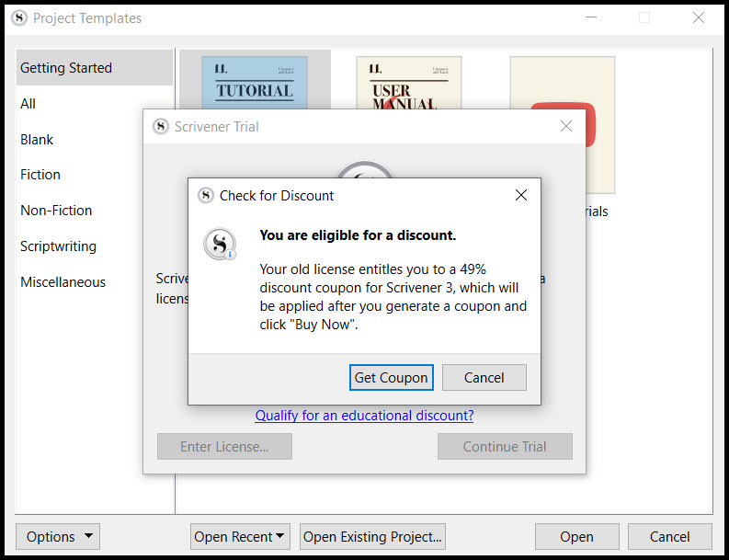The width and height of the screenshot is (729, 560).
Task: Click the 'You are eligible for a discount.' heading
Action: point(358,235)
